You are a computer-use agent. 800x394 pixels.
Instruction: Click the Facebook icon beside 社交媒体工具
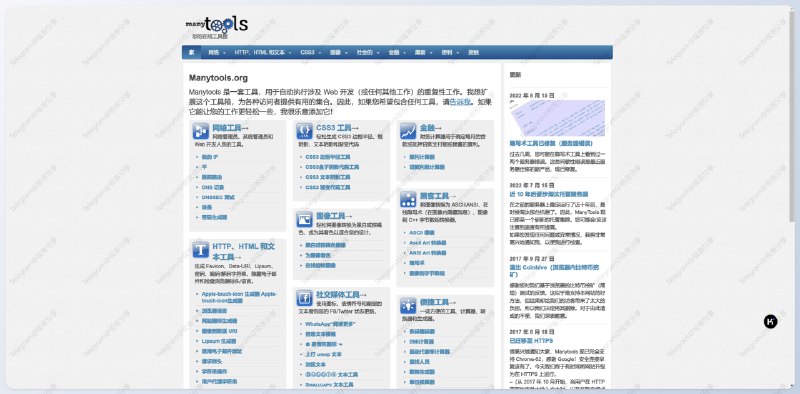click(305, 298)
